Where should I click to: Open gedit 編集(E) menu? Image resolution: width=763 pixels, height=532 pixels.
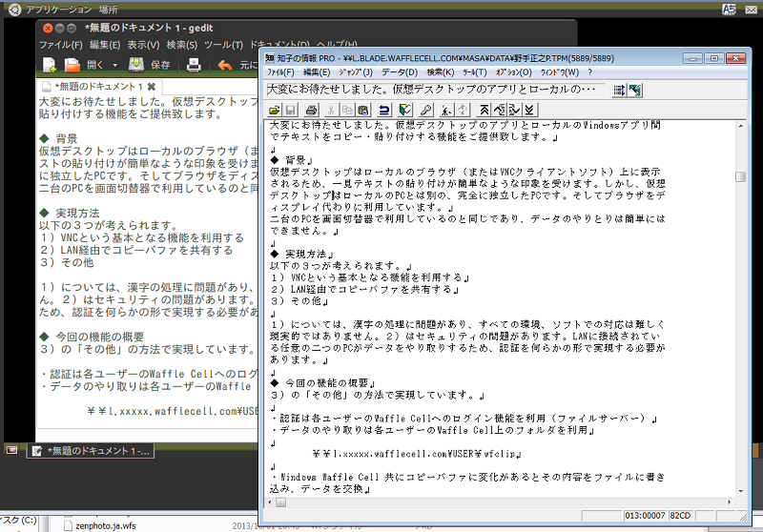[105, 45]
